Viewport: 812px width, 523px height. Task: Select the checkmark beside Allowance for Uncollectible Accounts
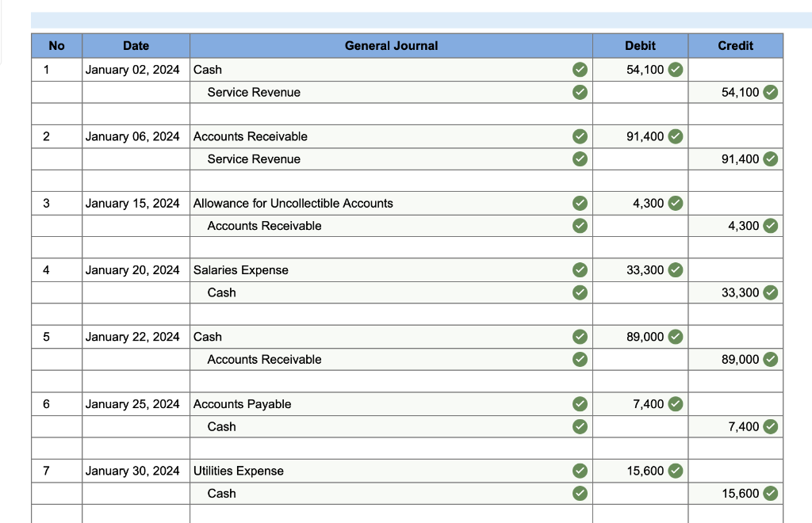(580, 203)
